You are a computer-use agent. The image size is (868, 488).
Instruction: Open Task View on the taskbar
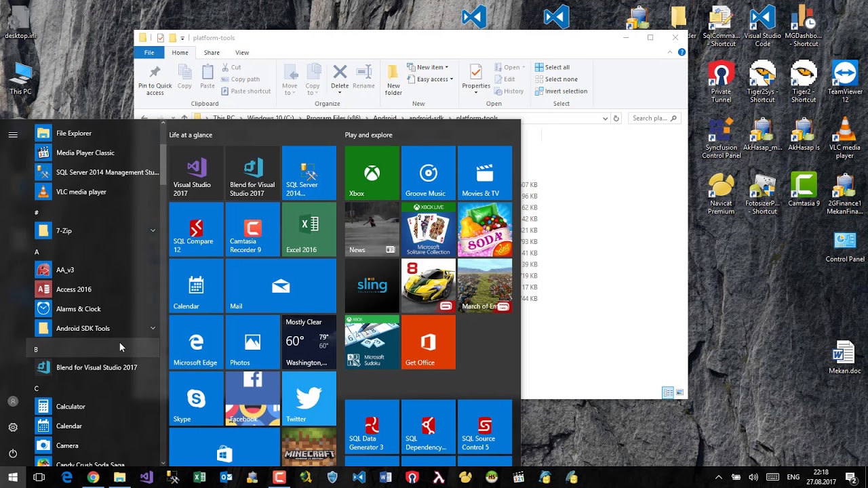click(39, 477)
